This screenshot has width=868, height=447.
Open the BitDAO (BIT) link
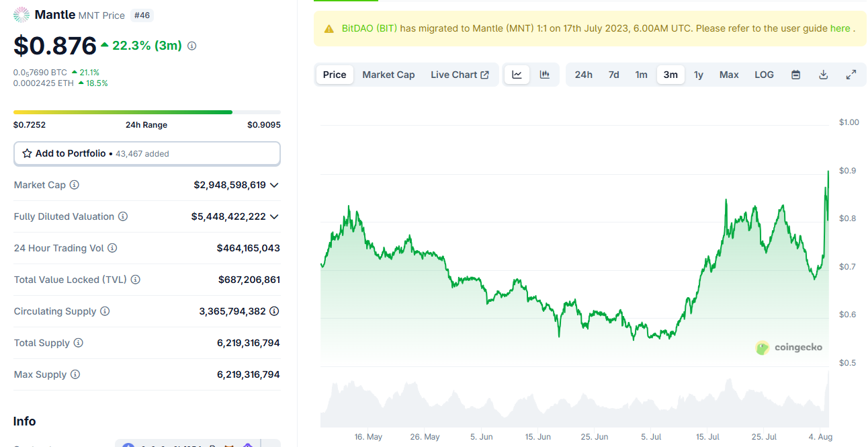370,29
